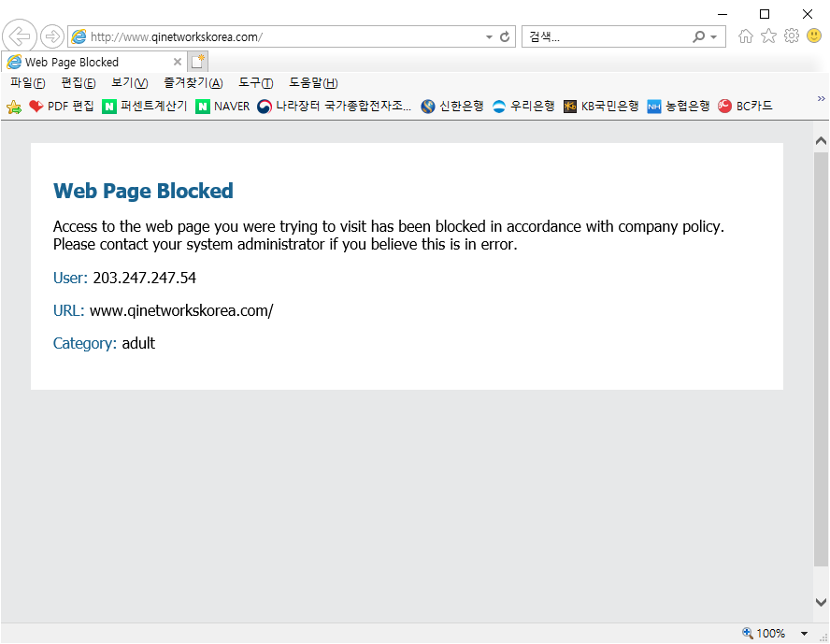
Task: Click the scrollbar up arrow
Action: 821,141
